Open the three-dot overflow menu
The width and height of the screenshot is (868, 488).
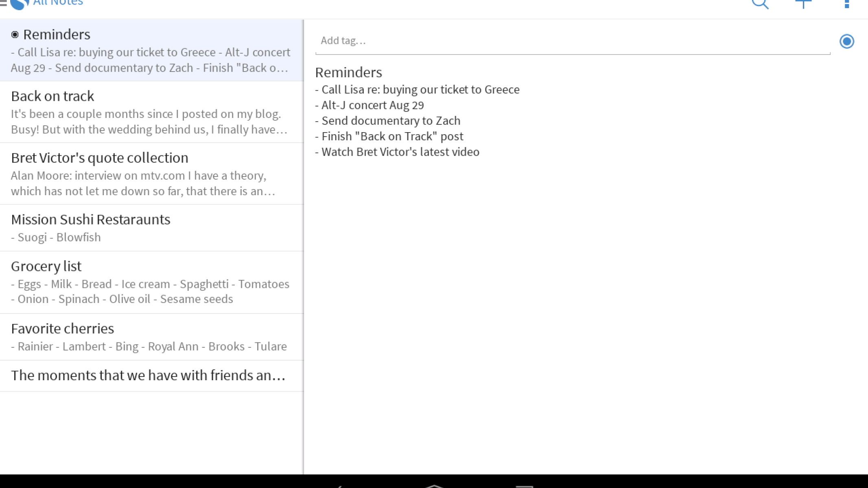847,4
